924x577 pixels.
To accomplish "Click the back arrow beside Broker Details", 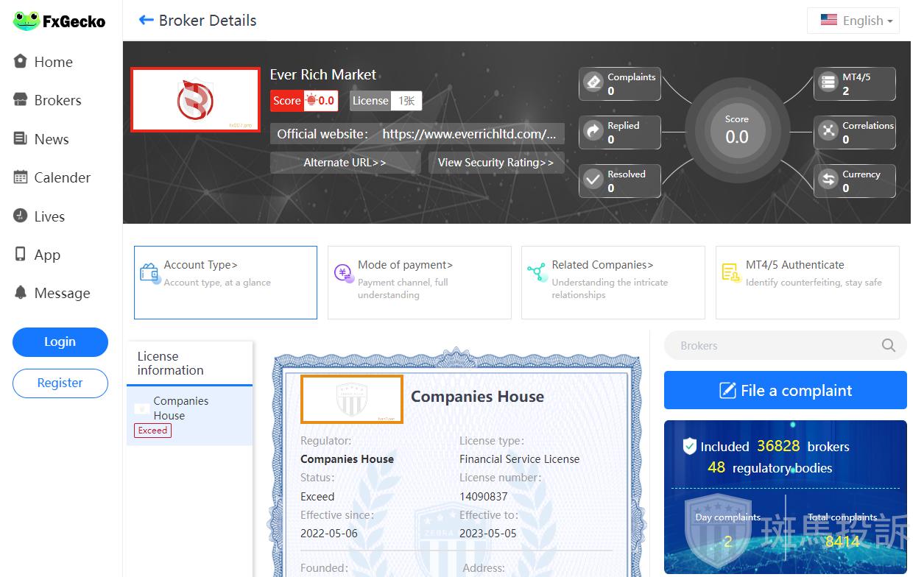I will point(146,21).
